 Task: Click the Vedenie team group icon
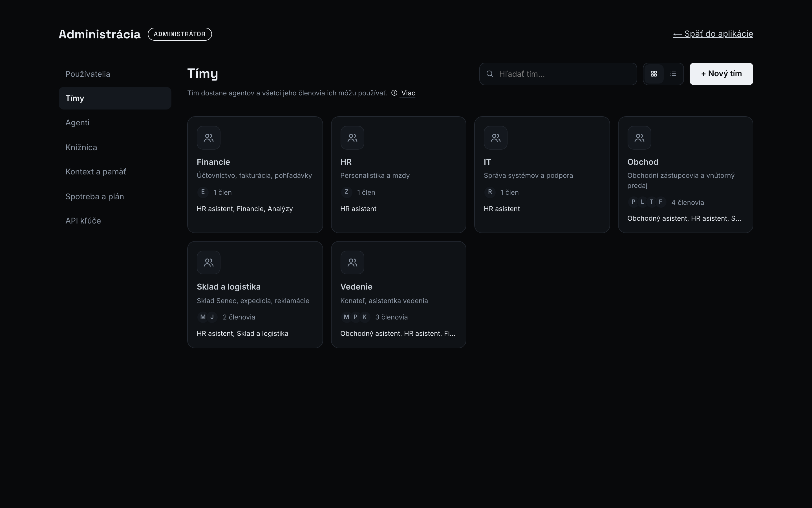tap(352, 262)
